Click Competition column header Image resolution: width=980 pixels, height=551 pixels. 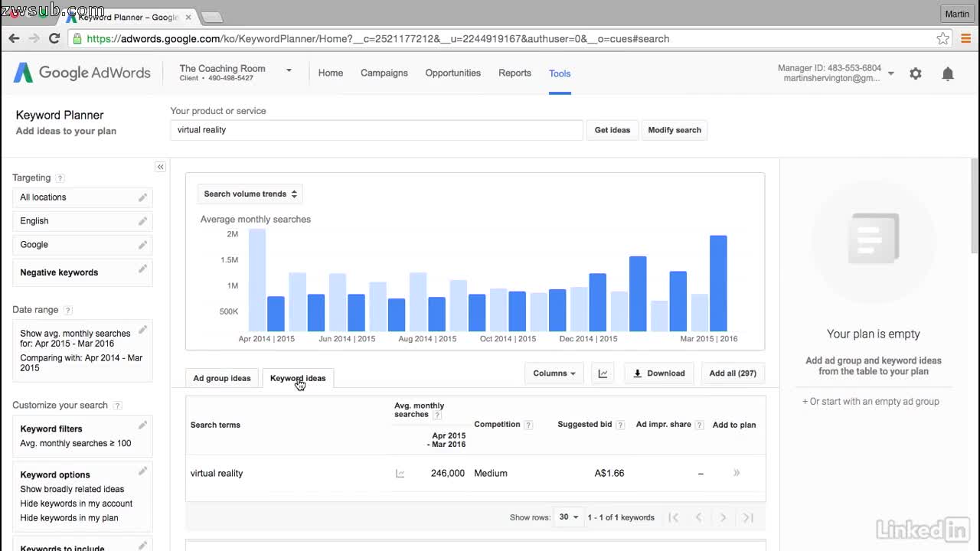pyautogui.click(x=497, y=424)
